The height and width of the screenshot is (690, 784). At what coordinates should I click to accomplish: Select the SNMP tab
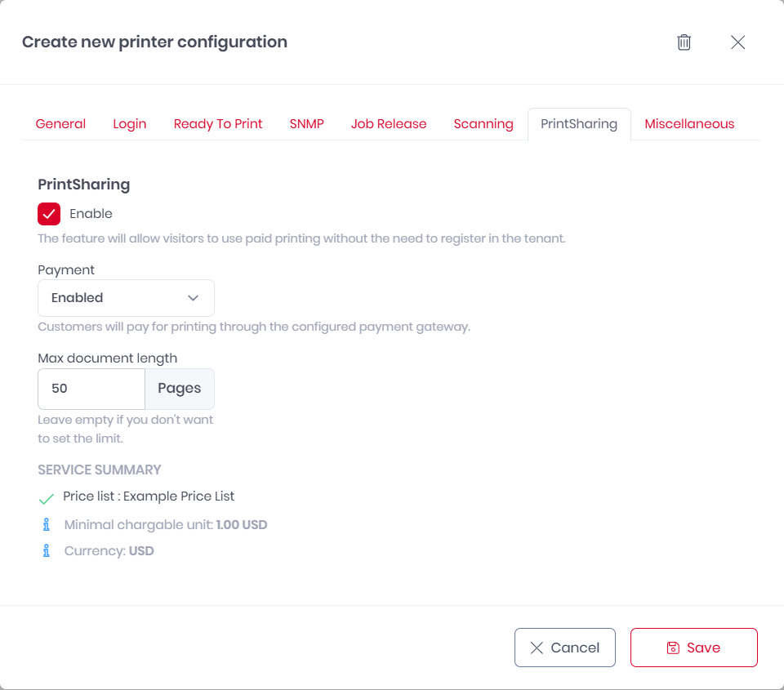[x=307, y=124]
